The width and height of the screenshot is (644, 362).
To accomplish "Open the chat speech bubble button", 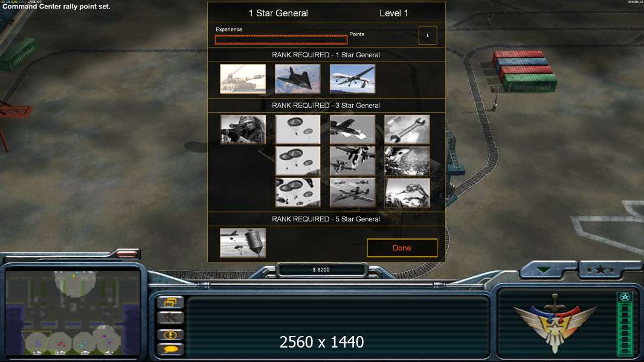I will click(x=170, y=349).
